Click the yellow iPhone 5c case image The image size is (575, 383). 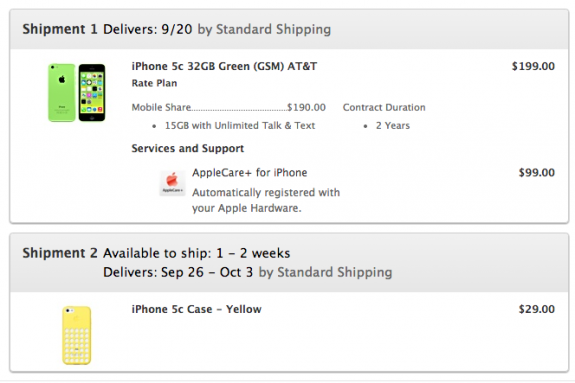point(77,335)
